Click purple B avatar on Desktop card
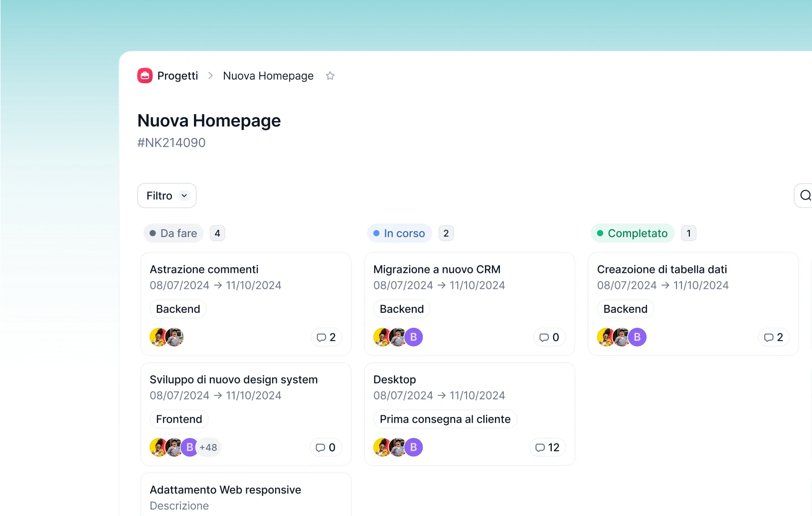812x516 pixels. [413, 447]
